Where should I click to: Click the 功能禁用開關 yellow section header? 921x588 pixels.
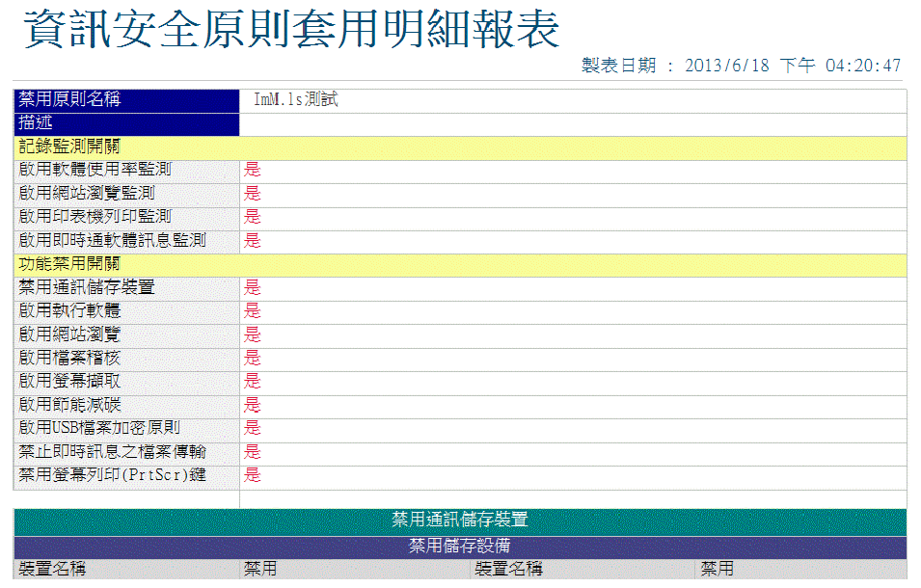point(460,265)
